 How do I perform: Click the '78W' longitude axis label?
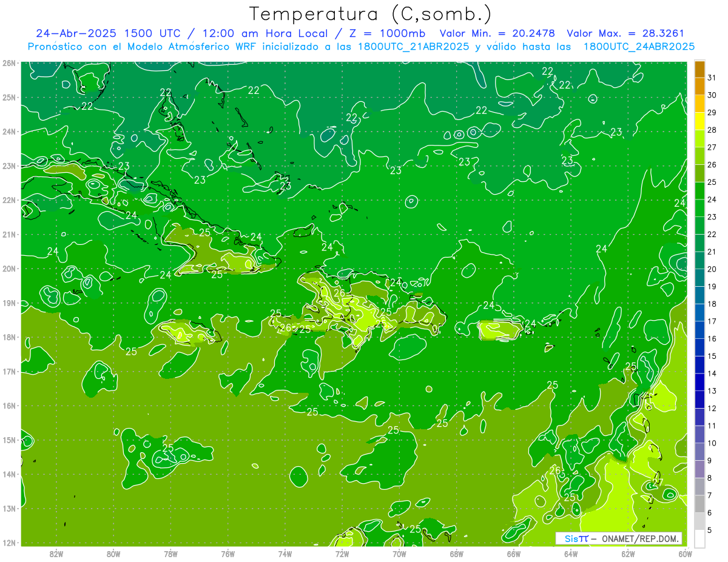(170, 554)
